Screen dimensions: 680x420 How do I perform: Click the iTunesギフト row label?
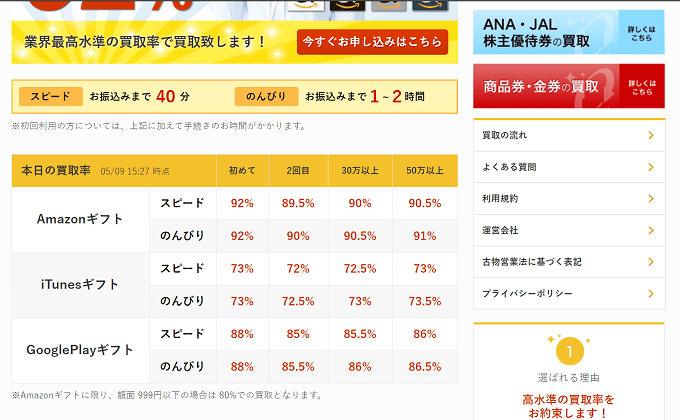(80, 285)
